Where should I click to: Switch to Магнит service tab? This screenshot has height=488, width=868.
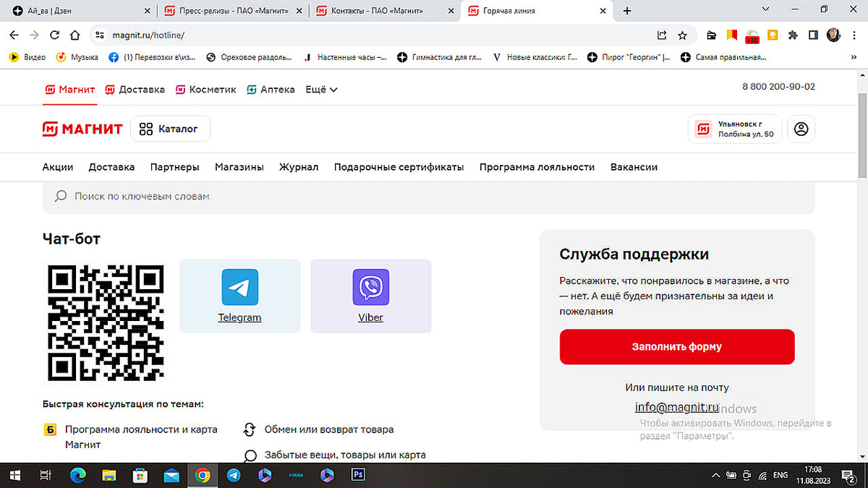[x=69, y=90]
